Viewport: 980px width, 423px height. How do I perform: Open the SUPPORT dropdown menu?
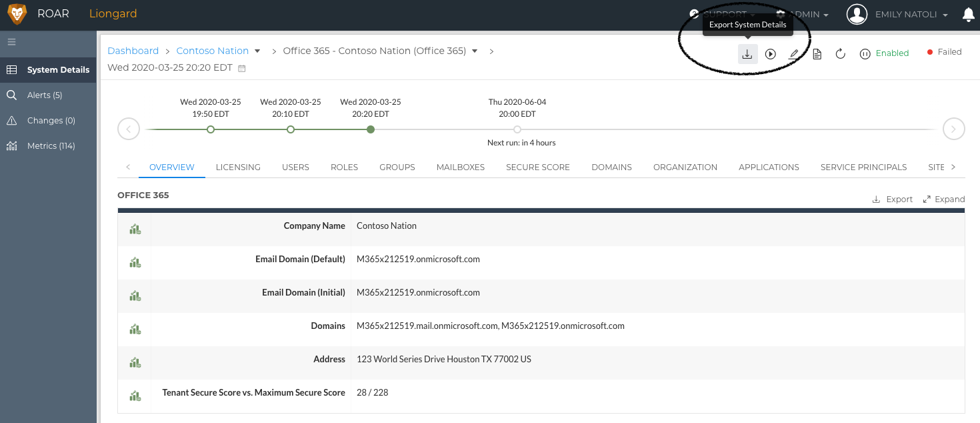(723, 15)
